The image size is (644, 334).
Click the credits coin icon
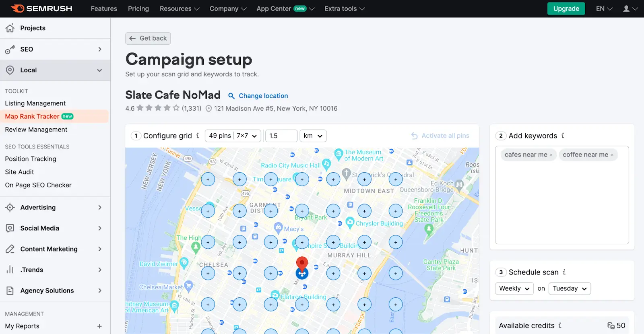(611, 326)
